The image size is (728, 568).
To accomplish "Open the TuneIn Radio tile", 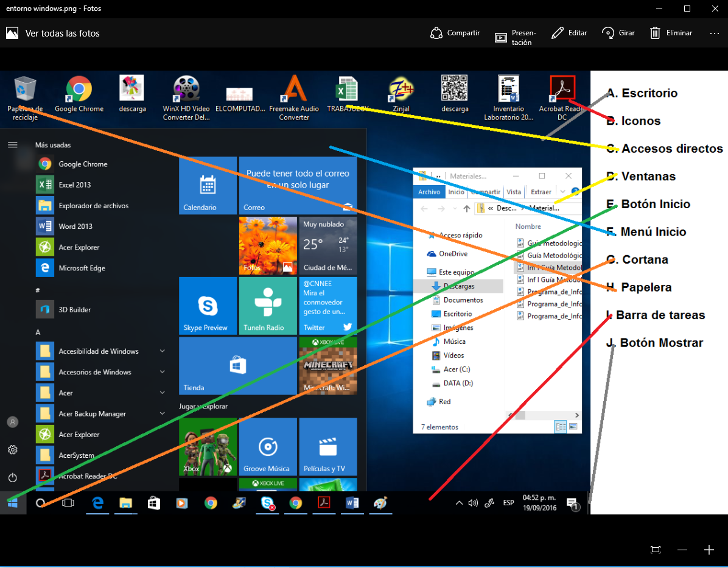I will coord(268,306).
